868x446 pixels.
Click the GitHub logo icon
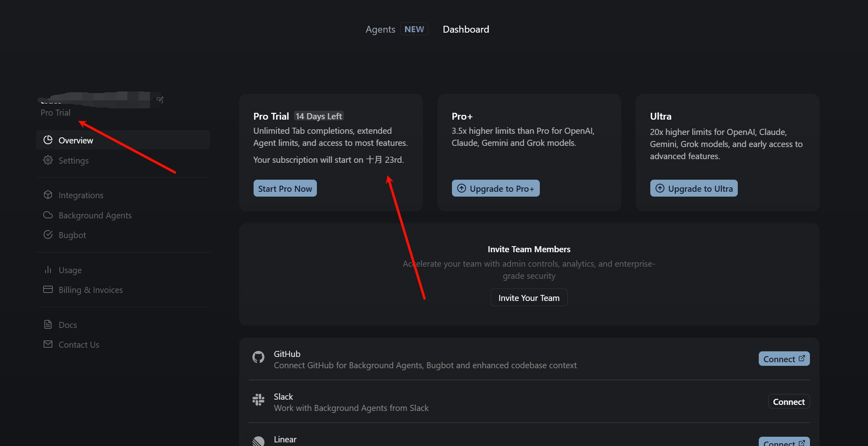(258, 357)
